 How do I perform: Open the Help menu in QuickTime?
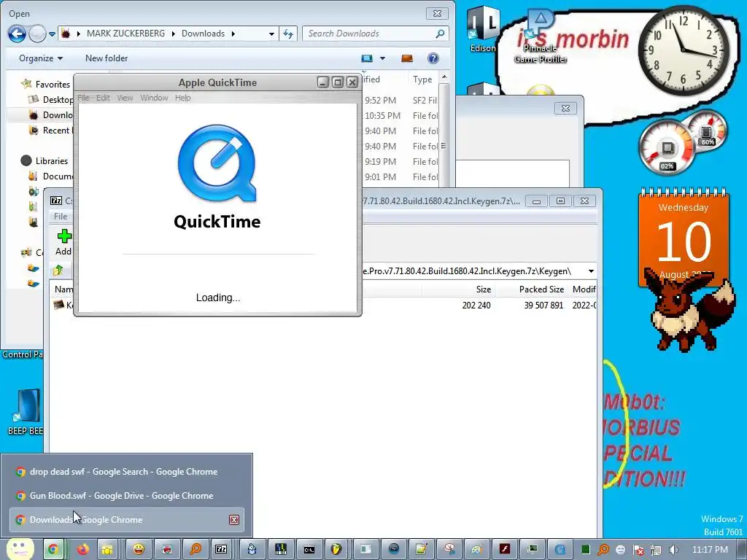[x=182, y=98]
